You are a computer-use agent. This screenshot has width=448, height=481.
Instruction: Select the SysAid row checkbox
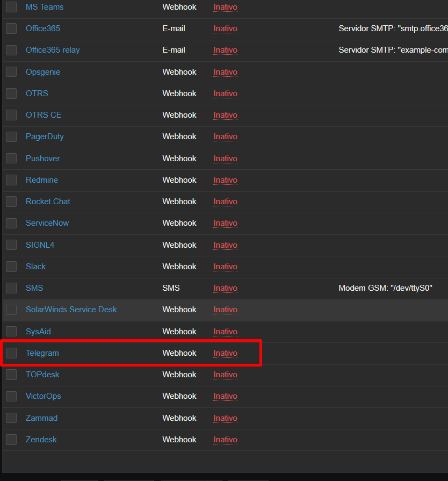(11, 332)
